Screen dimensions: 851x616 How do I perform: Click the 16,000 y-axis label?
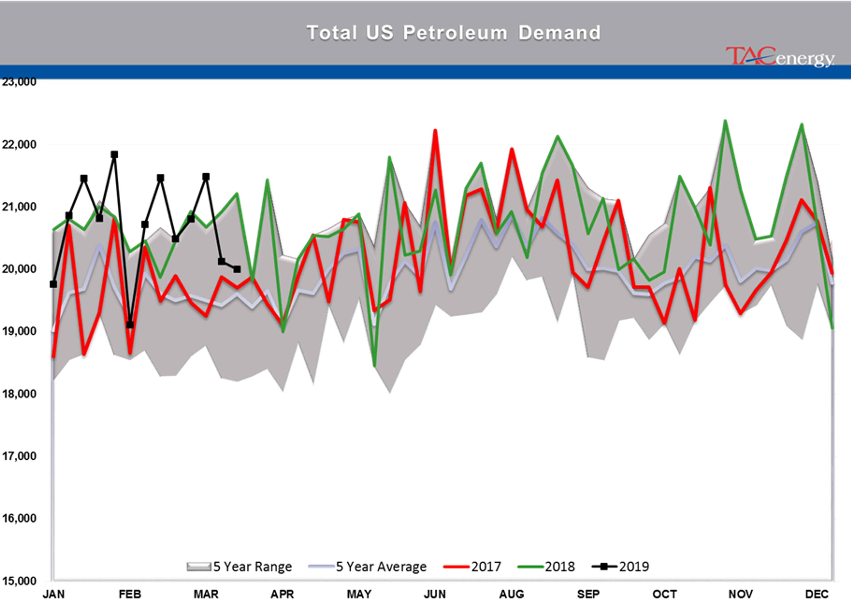click(19, 518)
